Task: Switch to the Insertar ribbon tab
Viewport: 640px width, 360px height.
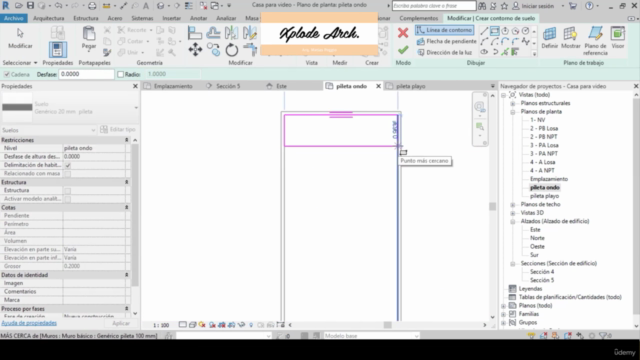Action: point(171,18)
